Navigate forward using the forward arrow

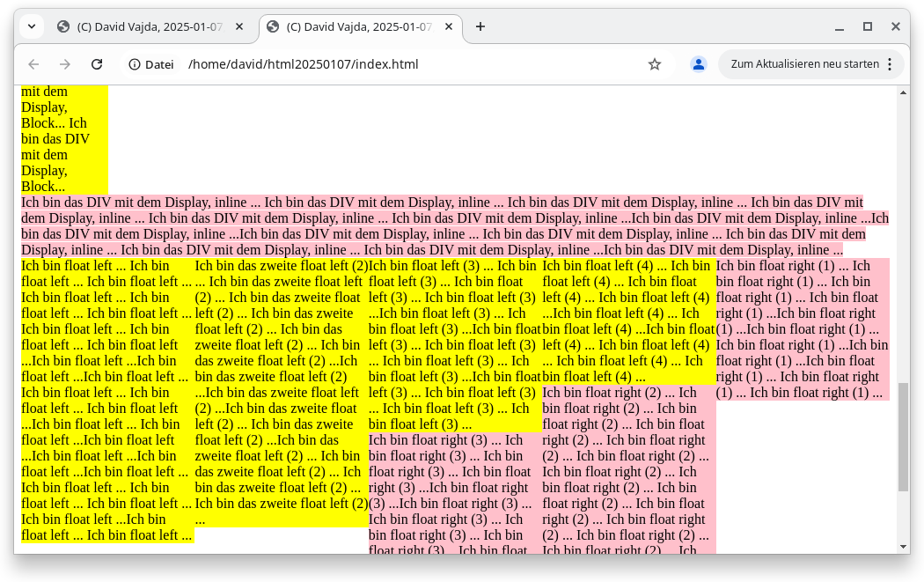[x=64, y=63]
